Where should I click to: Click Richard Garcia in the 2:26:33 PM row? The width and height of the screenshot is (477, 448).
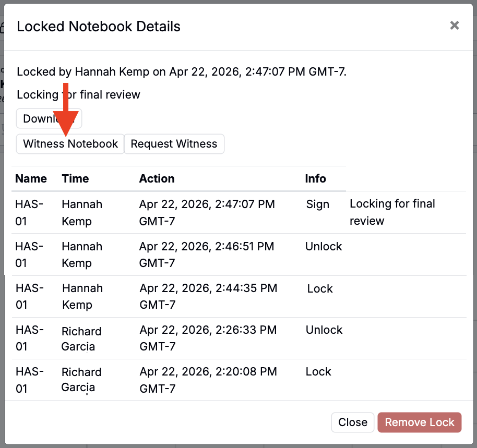point(81,339)
